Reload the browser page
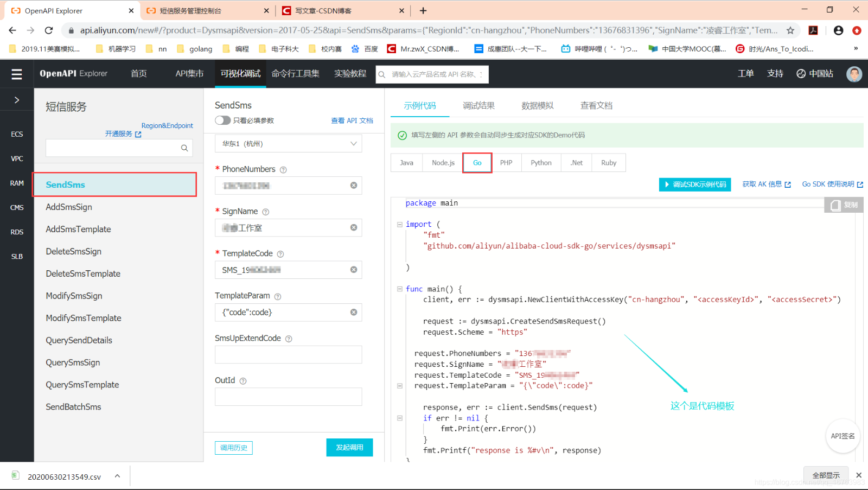Screen dimensions: 868x490 [49, 30]
